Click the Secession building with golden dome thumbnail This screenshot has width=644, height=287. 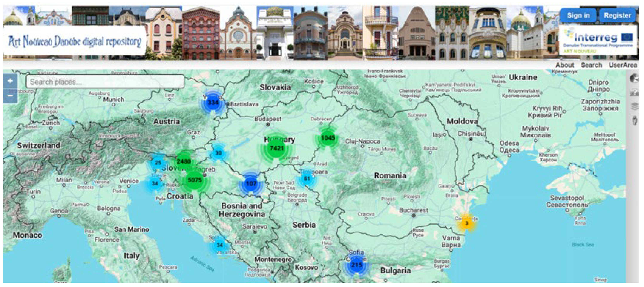point(275,33)
